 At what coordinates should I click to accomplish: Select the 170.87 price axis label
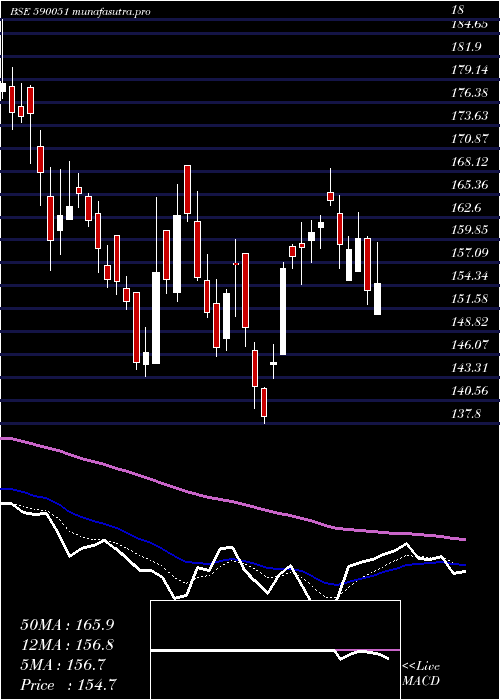point(469,138)
